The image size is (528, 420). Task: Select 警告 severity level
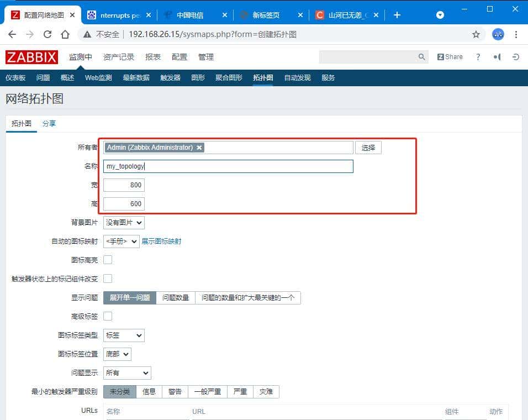pos(176,391)
